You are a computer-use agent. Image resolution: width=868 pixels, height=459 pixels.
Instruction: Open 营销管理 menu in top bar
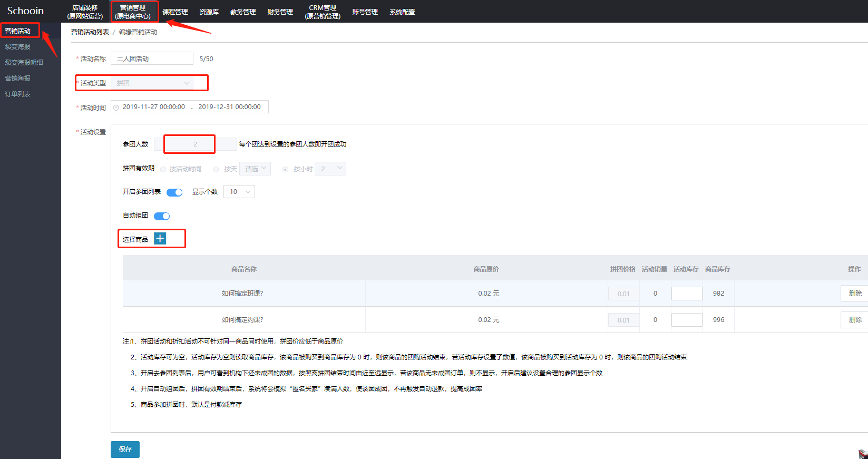tap(133, 12)
